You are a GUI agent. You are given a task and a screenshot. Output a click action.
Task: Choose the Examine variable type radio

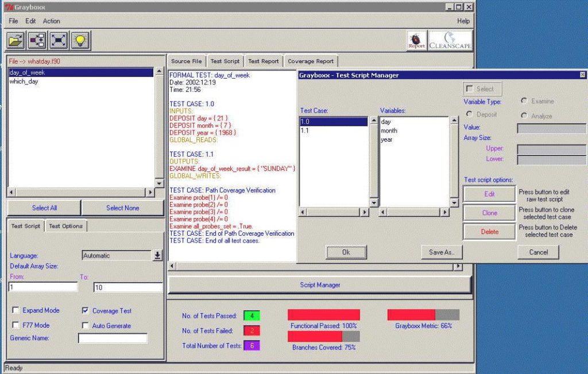[x=524, y=101]
